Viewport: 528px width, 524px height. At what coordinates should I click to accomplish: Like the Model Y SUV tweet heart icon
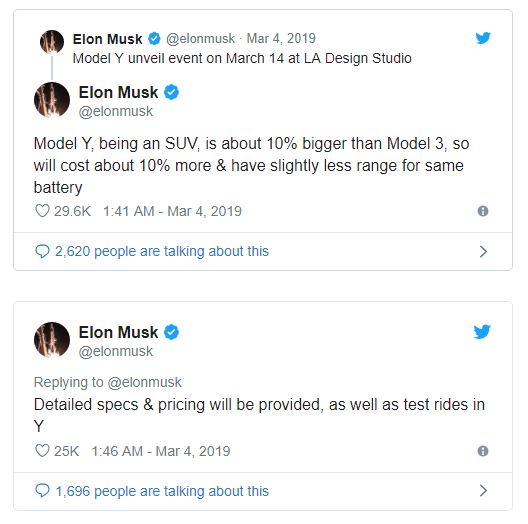[x=42, y=211]
